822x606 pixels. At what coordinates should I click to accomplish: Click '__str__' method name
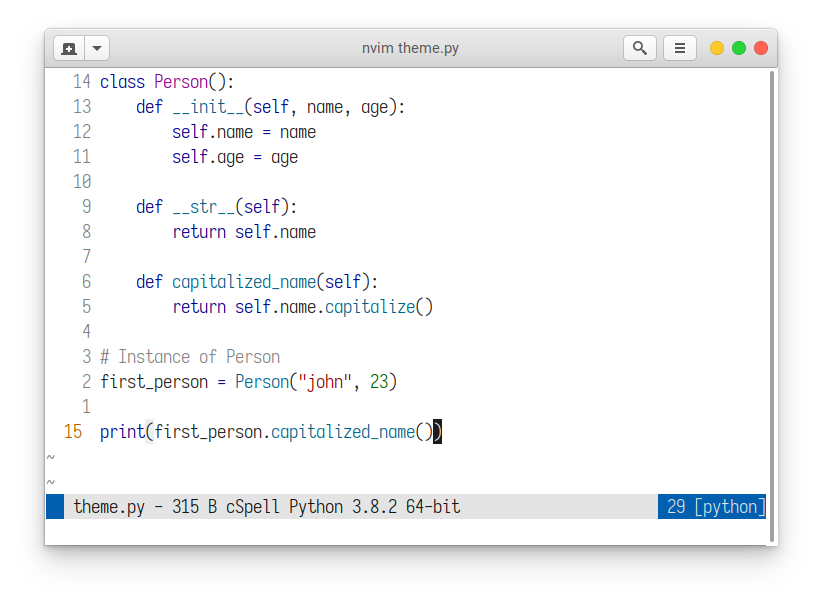click(203, 207)
